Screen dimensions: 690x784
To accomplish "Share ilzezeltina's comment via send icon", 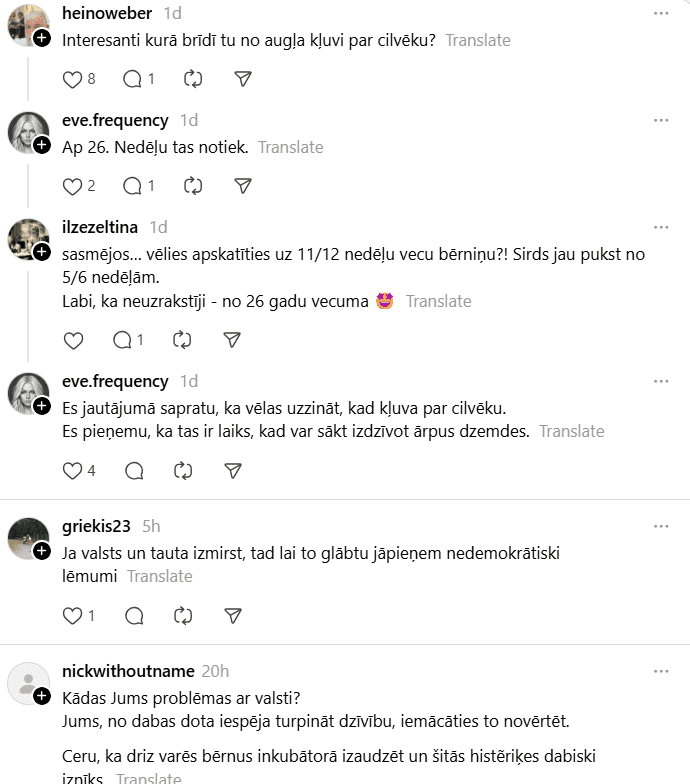I will coord(232,340).
